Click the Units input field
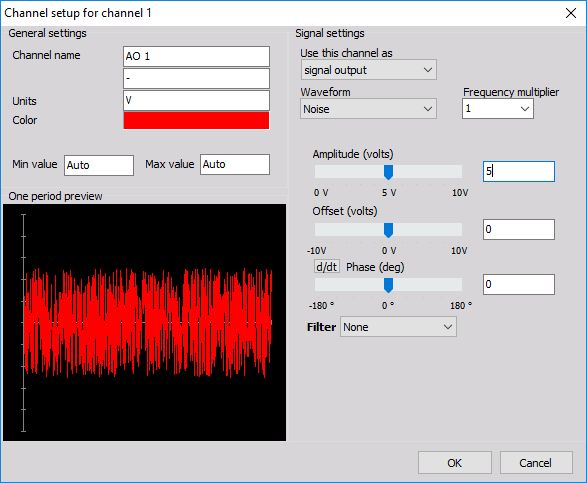The image size is (587, 483). point(196,100)
